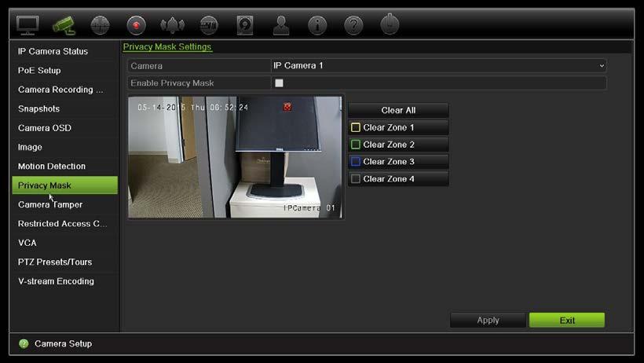Open the user management icon

[x=281, y=25]
